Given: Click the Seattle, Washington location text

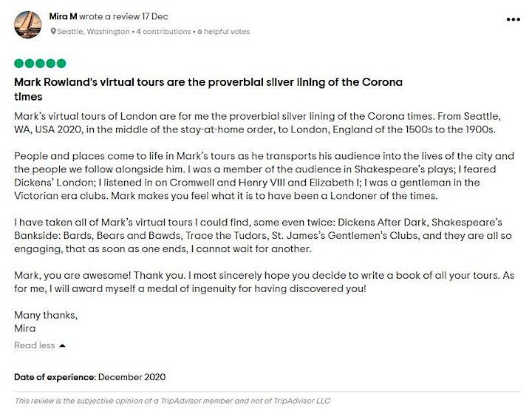Looking at the screenshot, I should tap(93, 32).
